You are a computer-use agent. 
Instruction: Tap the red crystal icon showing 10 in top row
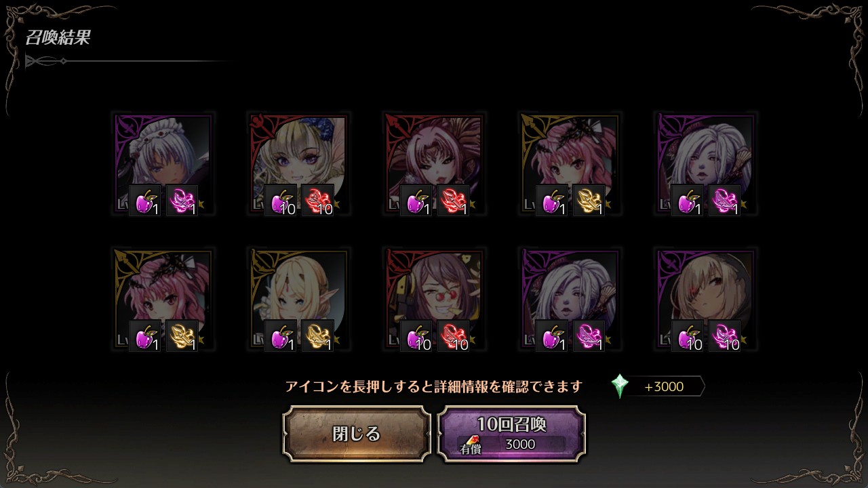(x=317, y=201)
